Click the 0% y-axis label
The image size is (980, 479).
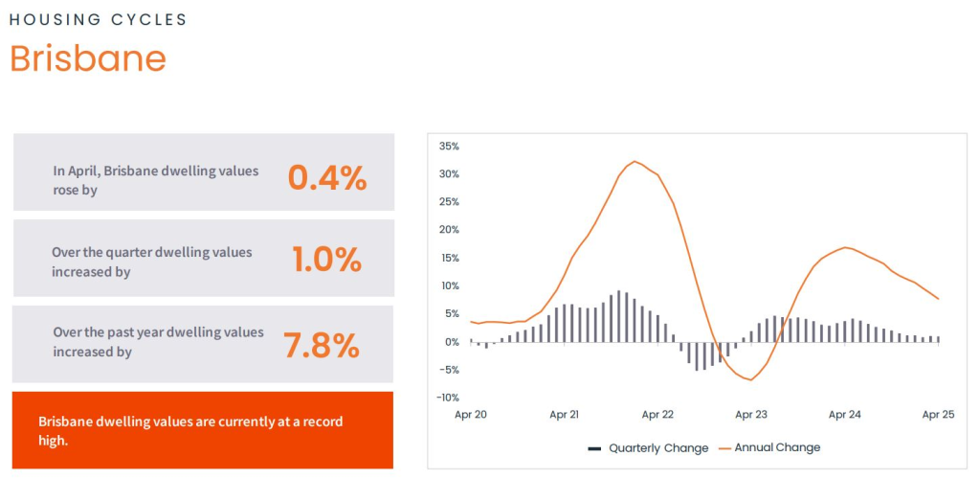[x=453, y=342]
